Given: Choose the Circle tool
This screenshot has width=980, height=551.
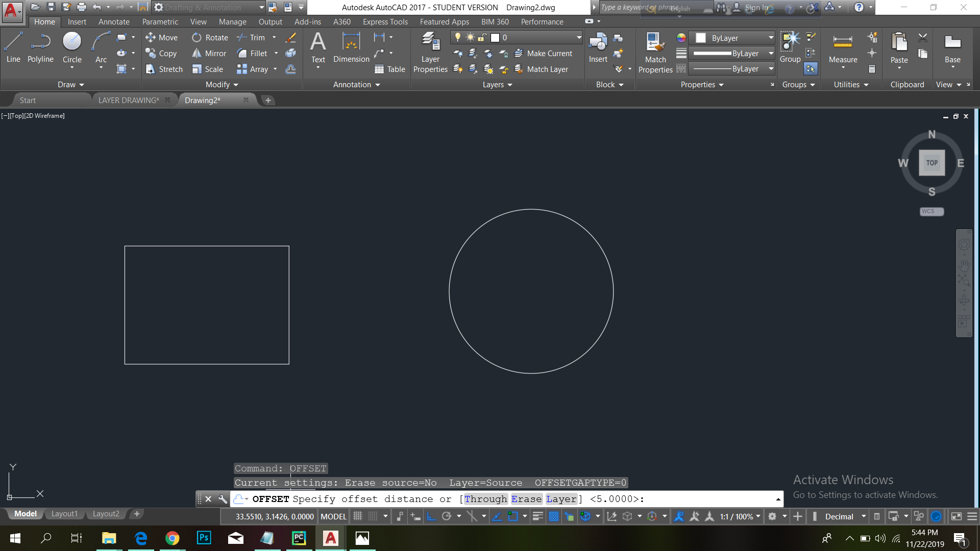Looking at the screenshot, I should click(72, 47).
